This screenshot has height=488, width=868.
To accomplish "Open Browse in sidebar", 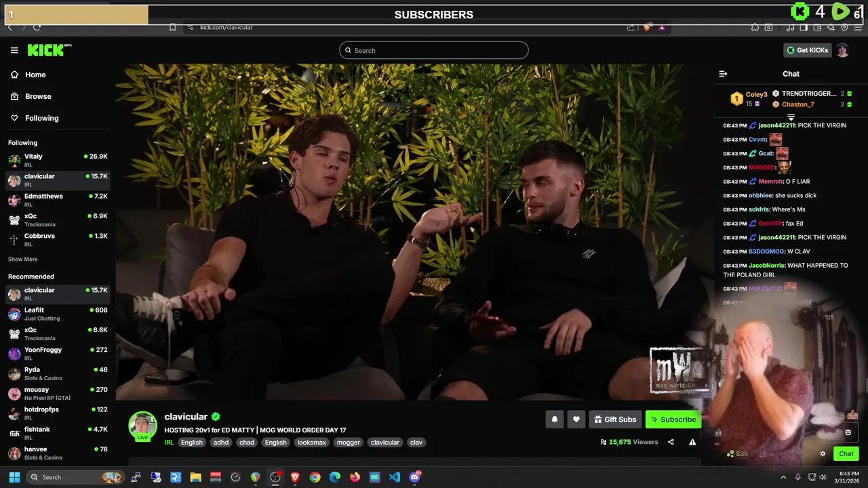I will pyautogui.click(x=31, y=96).
